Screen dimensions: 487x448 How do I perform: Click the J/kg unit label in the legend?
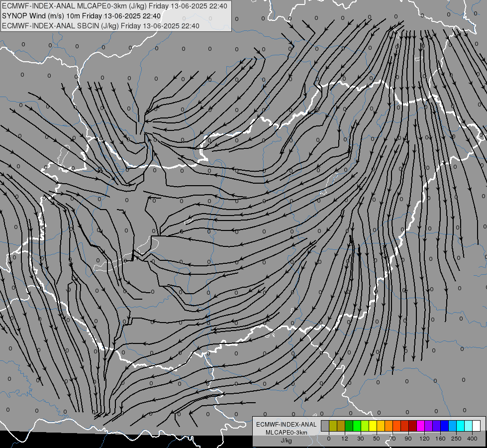tap(287, 441)
